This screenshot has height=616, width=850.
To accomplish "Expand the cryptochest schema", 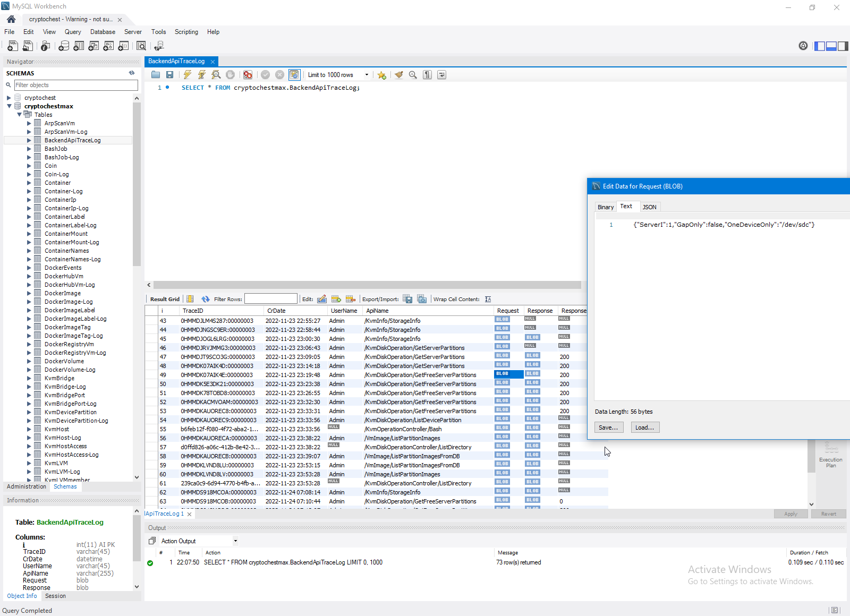I will 9,98.
